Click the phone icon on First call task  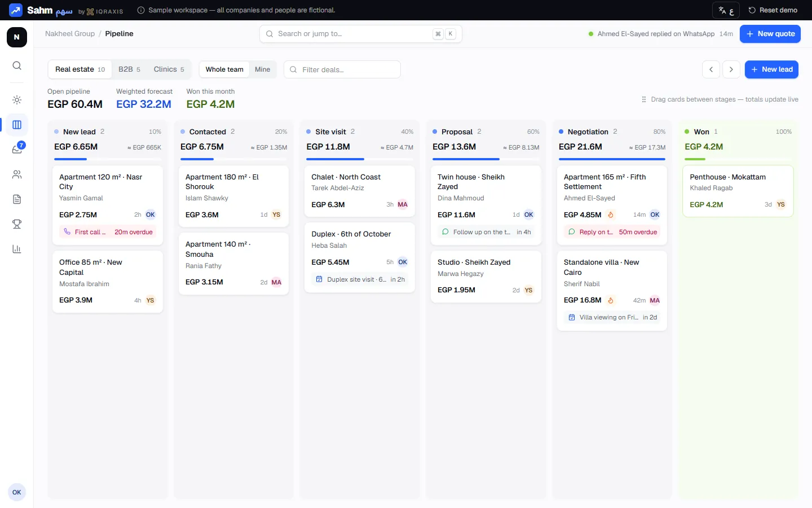[67, 232]
